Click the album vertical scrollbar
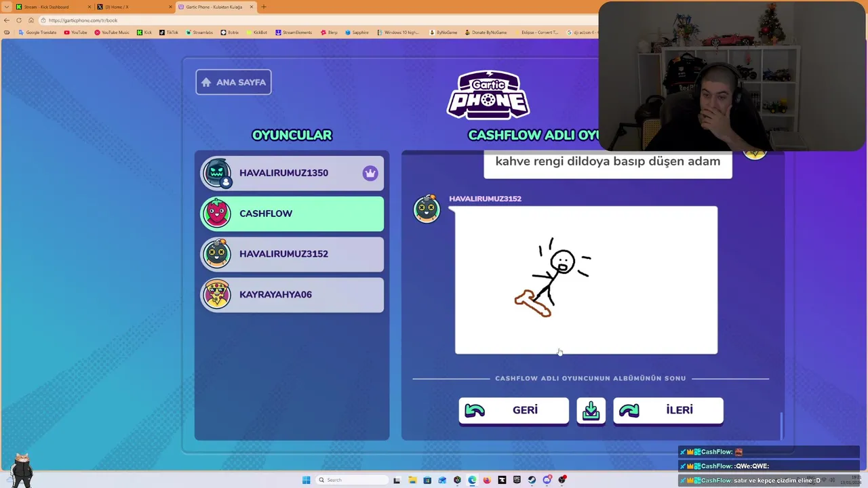The width and height of the screenshot is (868, 488). point(781,426)
